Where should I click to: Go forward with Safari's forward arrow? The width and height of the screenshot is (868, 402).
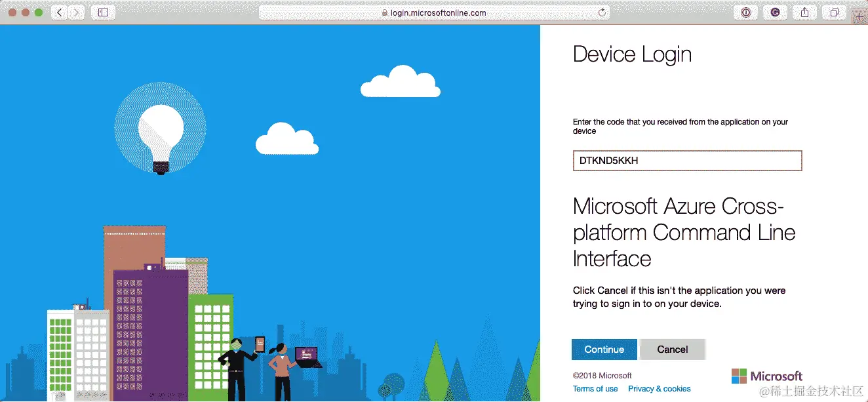tap(77, 12)
